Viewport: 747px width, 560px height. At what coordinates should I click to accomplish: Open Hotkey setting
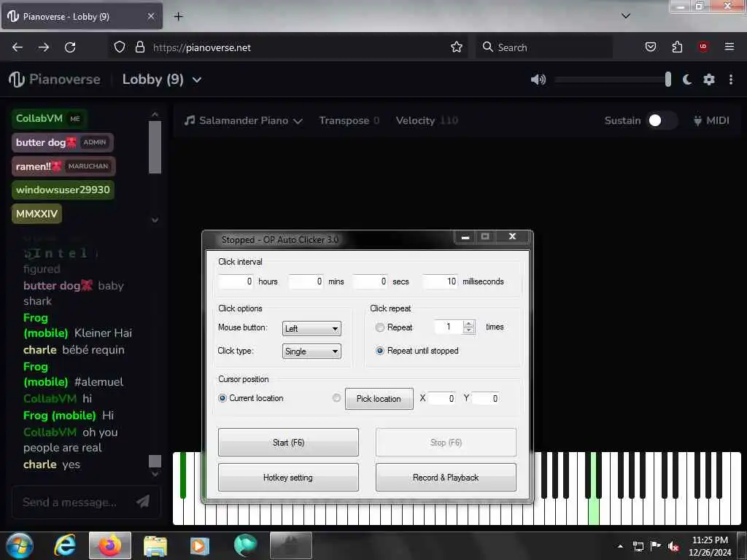click(288, 477)
